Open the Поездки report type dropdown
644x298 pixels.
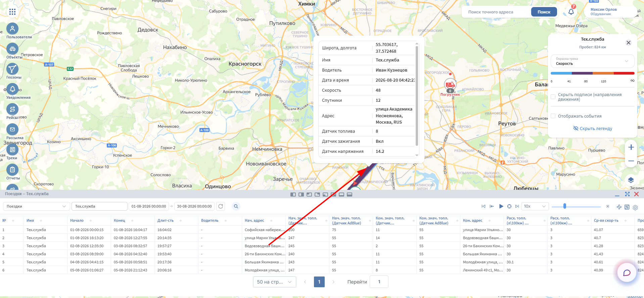click(36, 206)
